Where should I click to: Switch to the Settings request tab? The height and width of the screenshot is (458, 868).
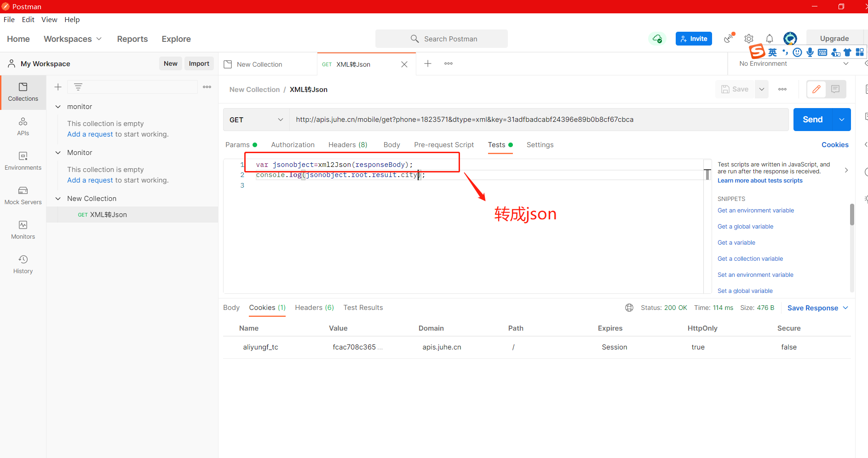(x=540, y=145)
